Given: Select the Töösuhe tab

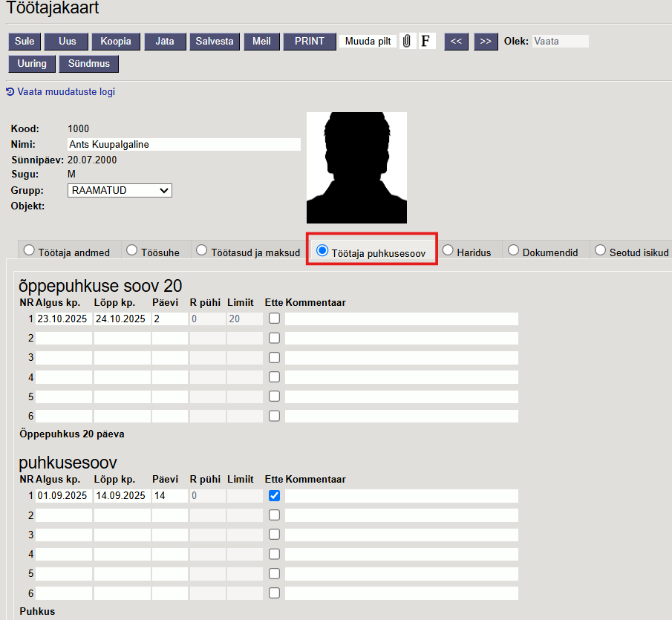Looking at the screenshot, I should [154, 252].
